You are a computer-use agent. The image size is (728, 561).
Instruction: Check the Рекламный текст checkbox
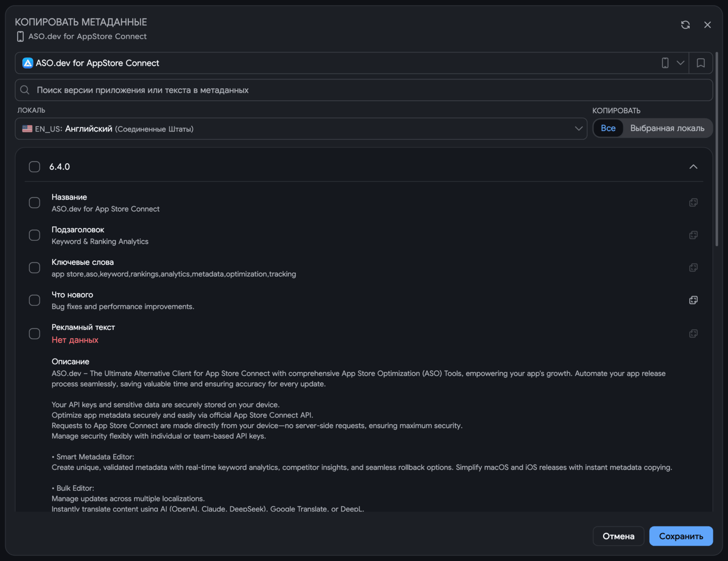point(34,334)
